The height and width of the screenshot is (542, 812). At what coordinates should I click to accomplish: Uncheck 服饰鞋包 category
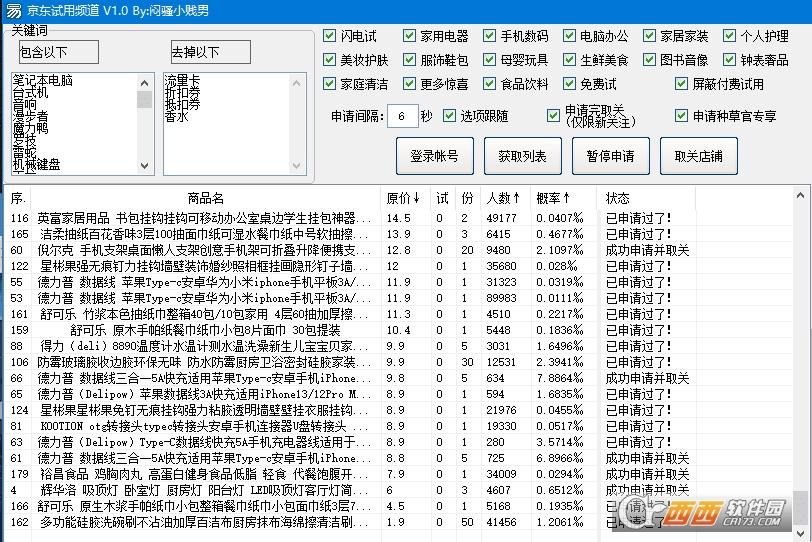tap(409, 60)
